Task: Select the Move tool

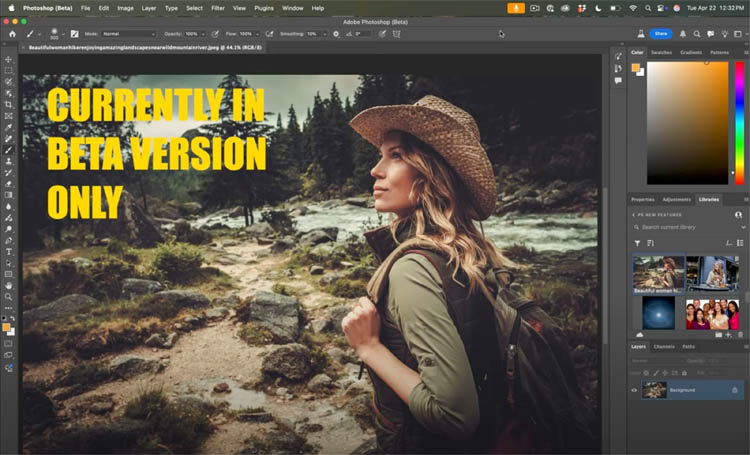Action: click(x=9, y=59)
